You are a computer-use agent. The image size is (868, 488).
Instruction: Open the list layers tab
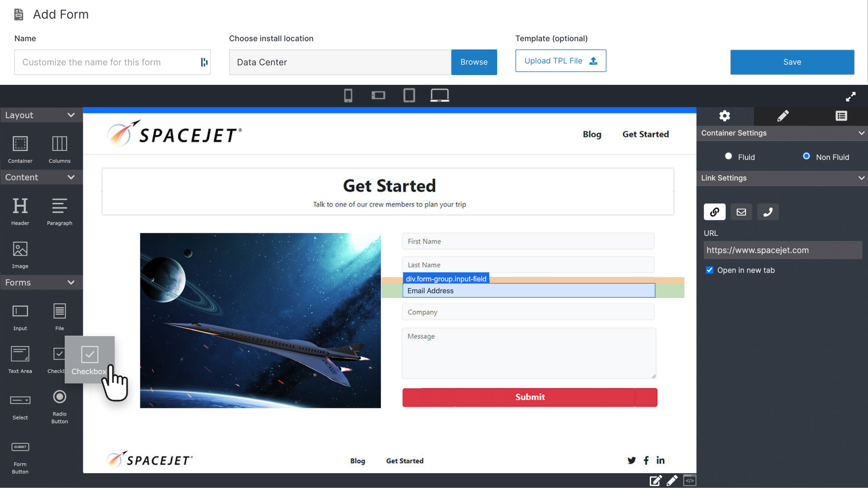(841, 116)
